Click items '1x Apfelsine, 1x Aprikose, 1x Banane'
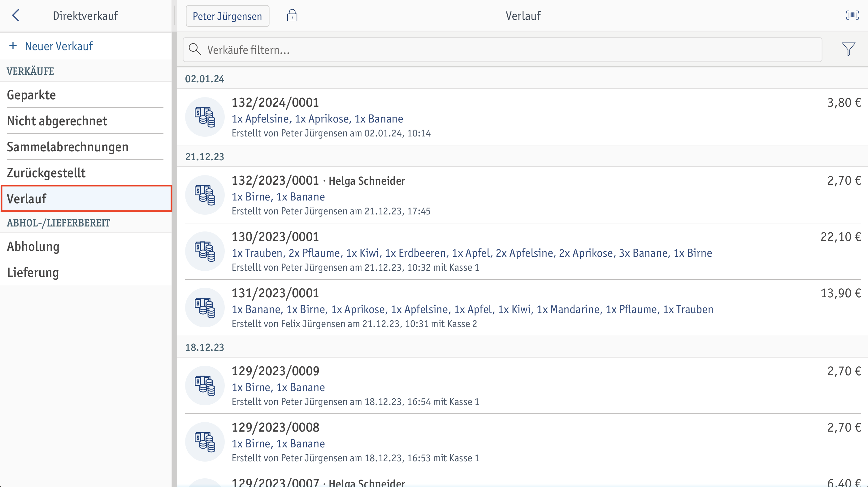The width and height of the screenshot is (868, 487). point(317,119)
